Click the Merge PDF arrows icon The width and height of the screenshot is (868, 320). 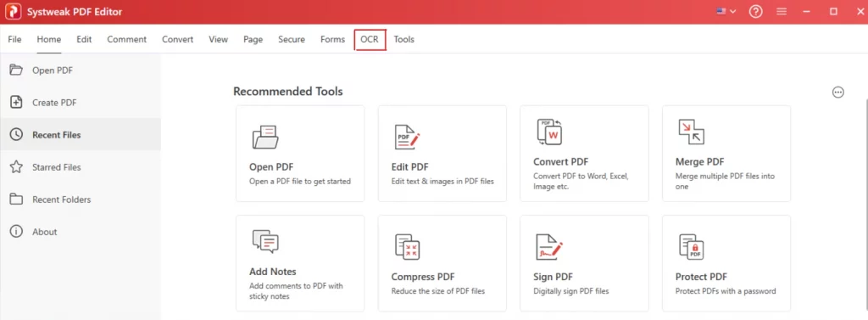pos(692,132)
